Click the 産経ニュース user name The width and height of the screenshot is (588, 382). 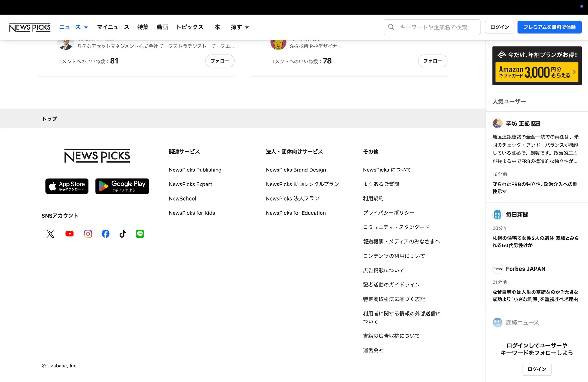[522, 322]
